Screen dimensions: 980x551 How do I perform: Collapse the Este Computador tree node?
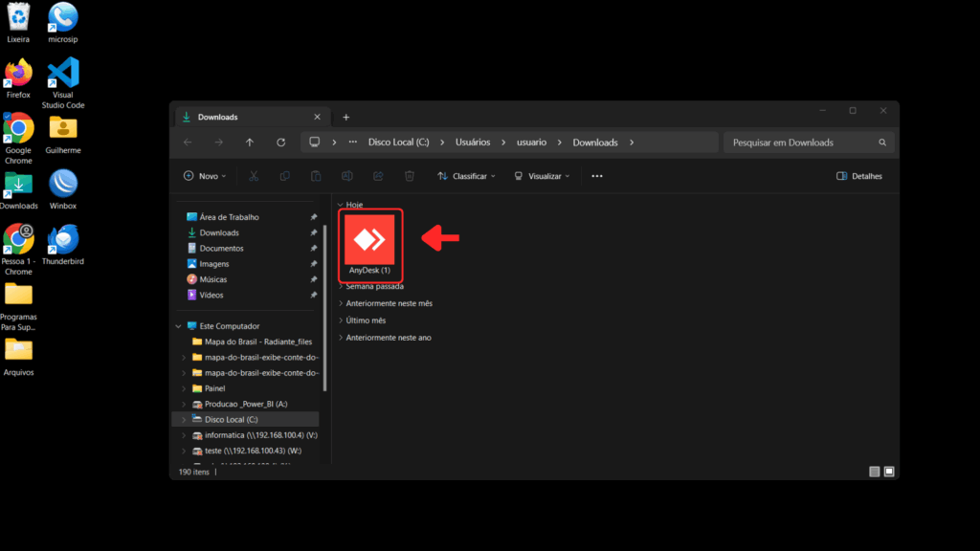(x=178, y=326)
